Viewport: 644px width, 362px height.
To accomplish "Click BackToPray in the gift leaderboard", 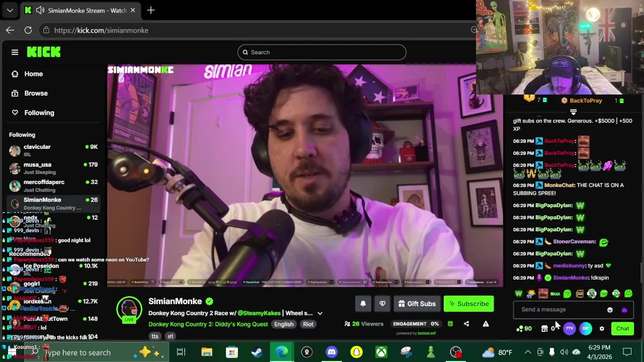I will click(586, 101).
